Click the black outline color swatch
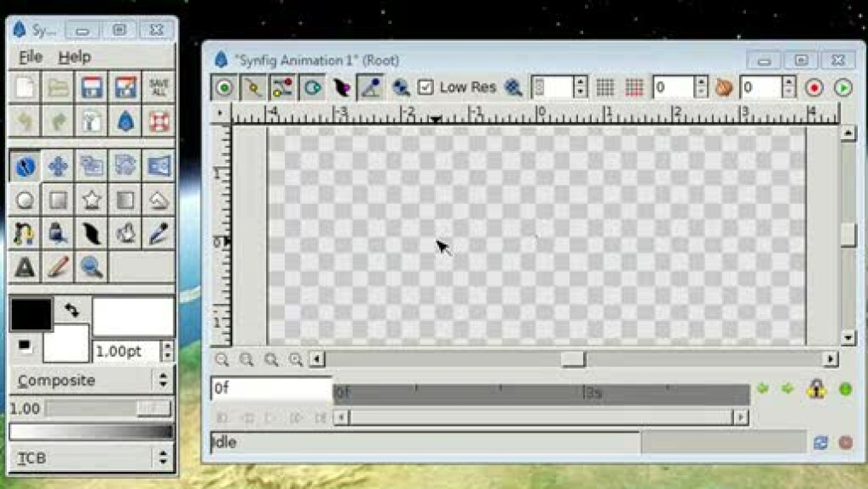 [30, 314]
